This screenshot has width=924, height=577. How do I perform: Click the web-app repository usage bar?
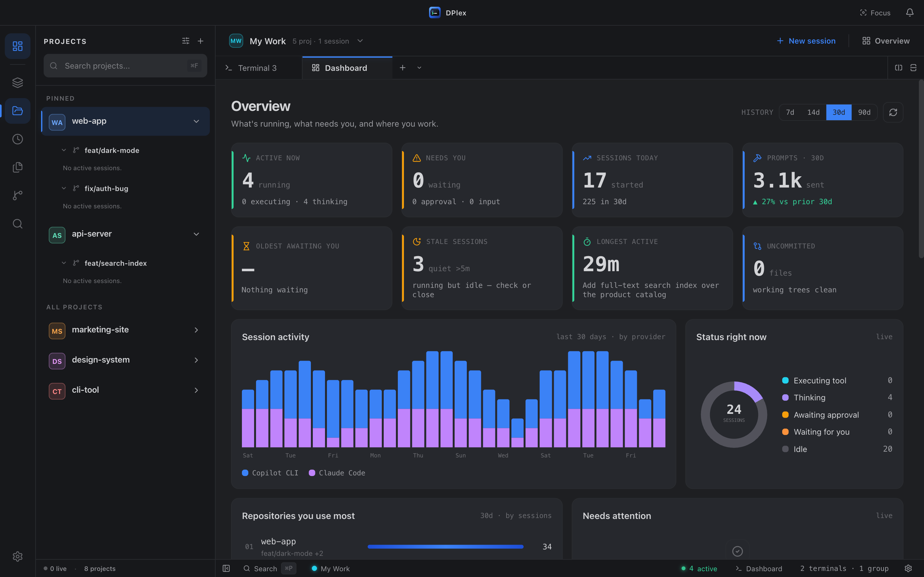coord(445,547)
